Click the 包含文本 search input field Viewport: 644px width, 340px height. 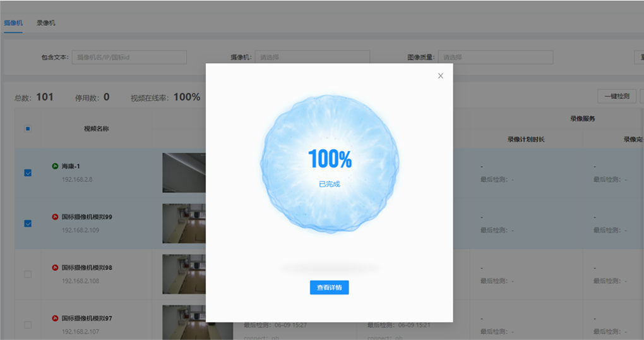[129, 58]
